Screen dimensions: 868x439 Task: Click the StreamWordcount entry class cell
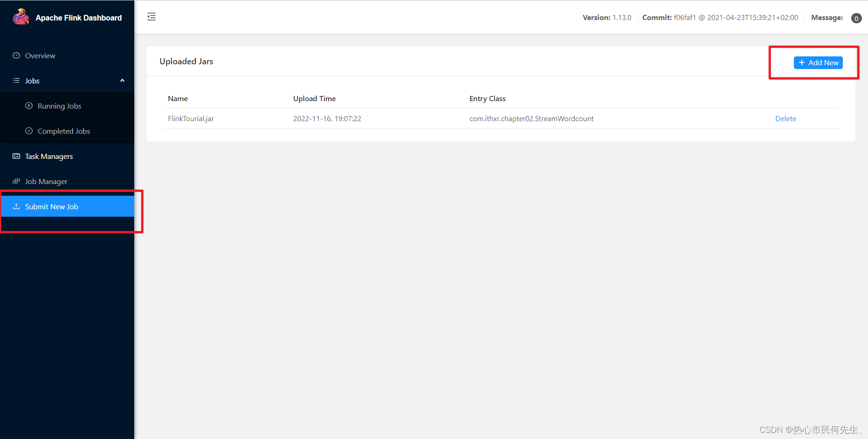click(531, 118)
